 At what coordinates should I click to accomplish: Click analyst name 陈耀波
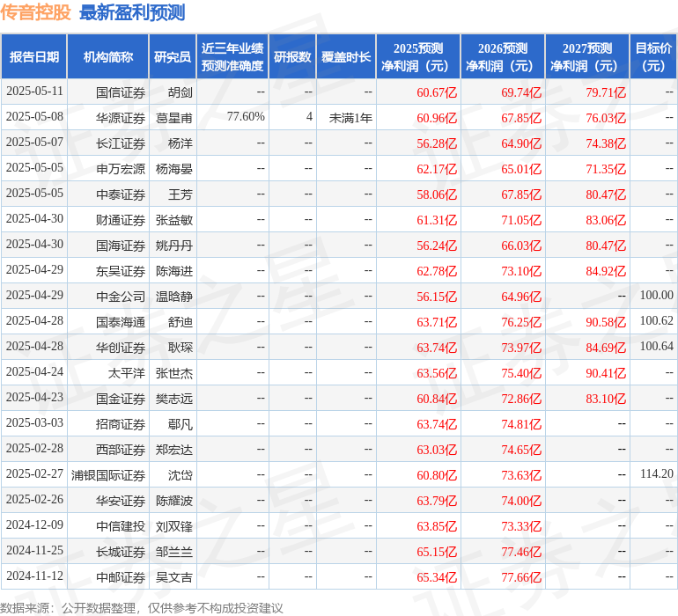pos(173,501)
